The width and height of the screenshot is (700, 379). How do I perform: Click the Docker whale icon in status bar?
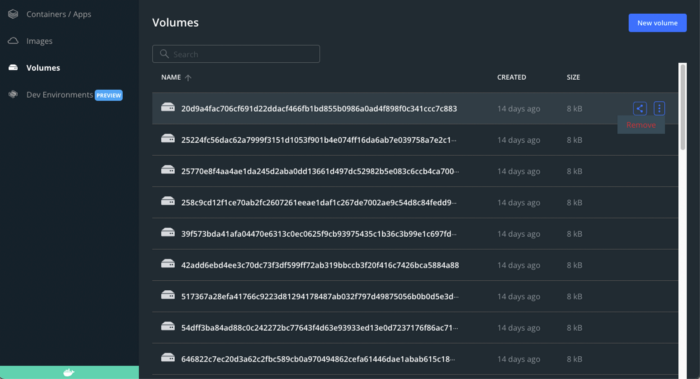coord(68,372)
